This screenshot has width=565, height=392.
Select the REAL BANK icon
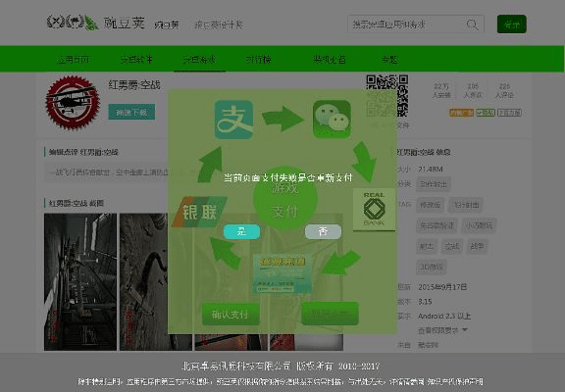[374, 209]
